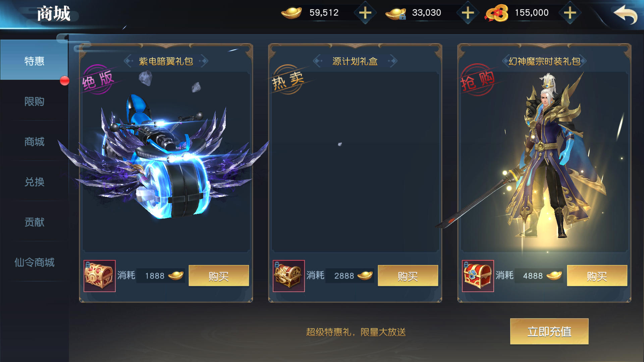Buy 幻神魔宗时装礼包 for 4888

click(x=597, y=276)
